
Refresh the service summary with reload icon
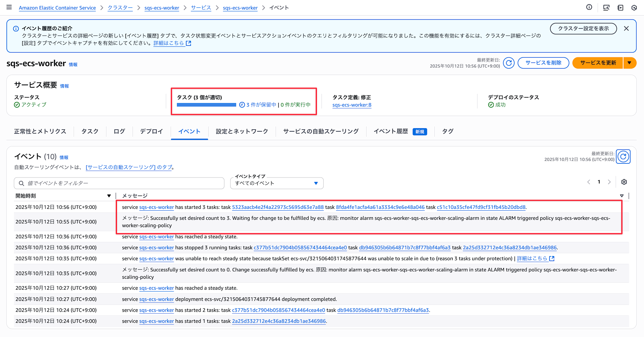click(x=509, y=63)
